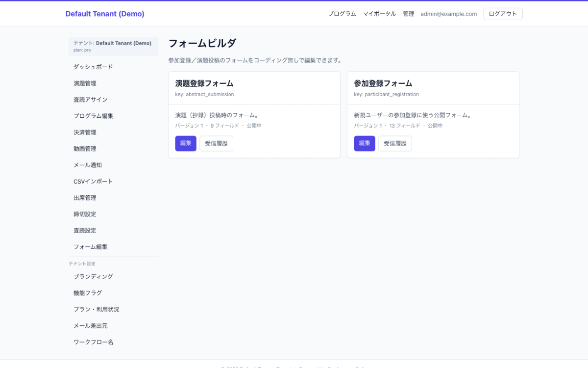
Task: Click 演題（抄録）投稿時のフォーム。 description
Action: [x=217, y=115]
